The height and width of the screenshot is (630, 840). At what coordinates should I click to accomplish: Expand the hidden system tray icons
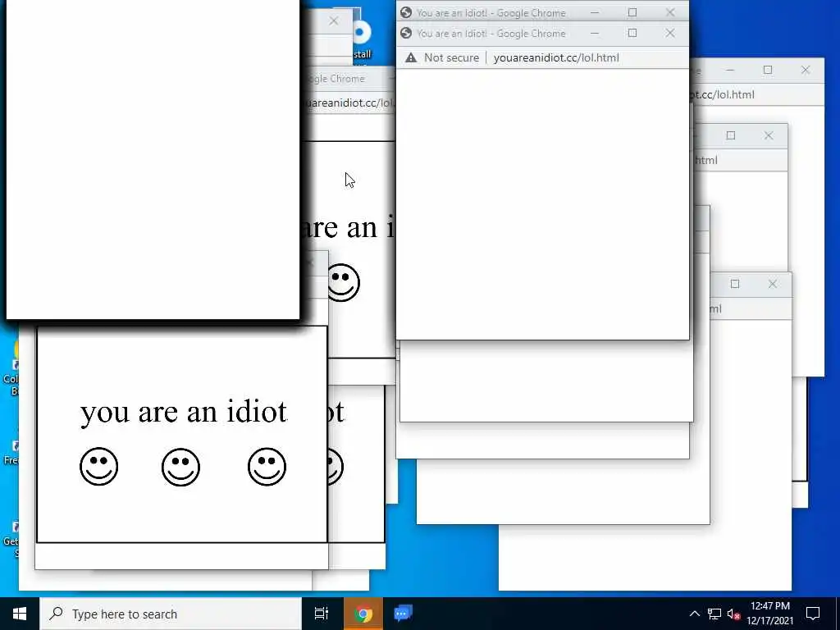(x=694, y=614)
